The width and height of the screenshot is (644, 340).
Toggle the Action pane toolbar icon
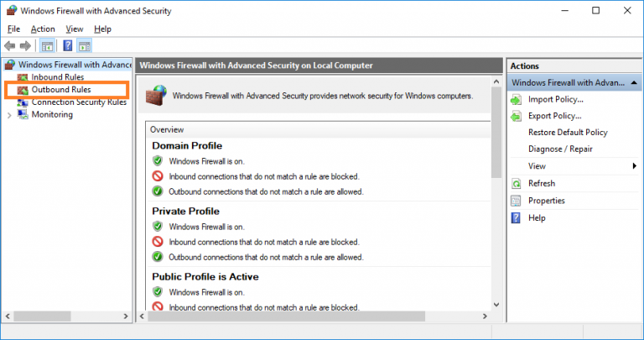tap(85, 45)
